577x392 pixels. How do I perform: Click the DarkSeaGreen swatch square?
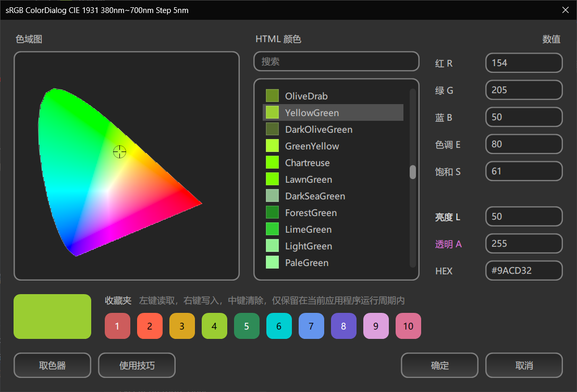click(272, 196)
